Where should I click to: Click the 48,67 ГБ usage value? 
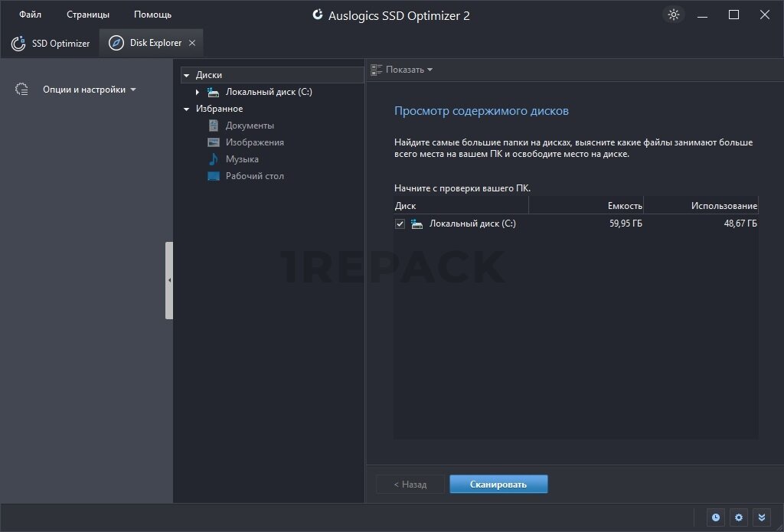coord(740,224)
